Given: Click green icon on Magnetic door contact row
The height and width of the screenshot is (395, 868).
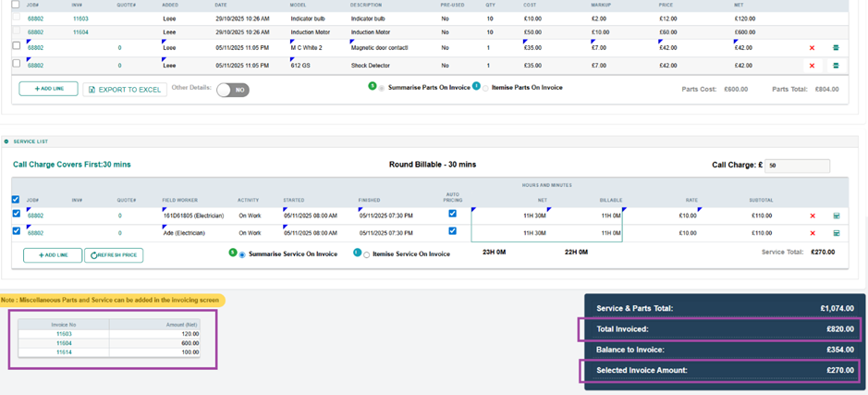Looking at the screenshot, I should (836, 47).
